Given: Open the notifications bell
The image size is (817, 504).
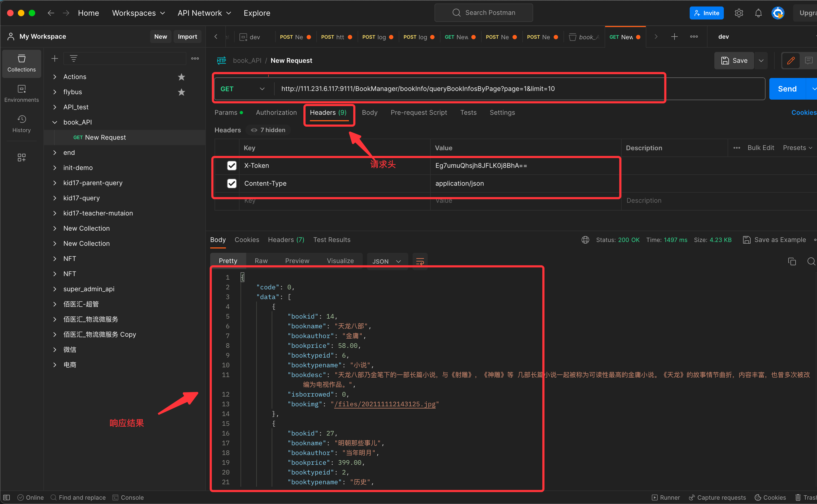Looking at the screenshot, I should tap(758, 13).
